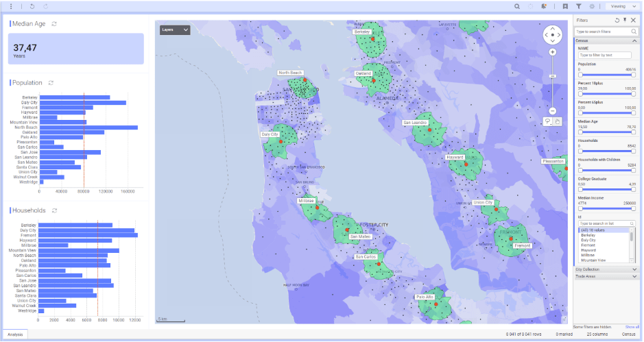This screenshot has width=644, height=342.
Task: Switch to the Analysis page tab
Action: pos(15,334)
